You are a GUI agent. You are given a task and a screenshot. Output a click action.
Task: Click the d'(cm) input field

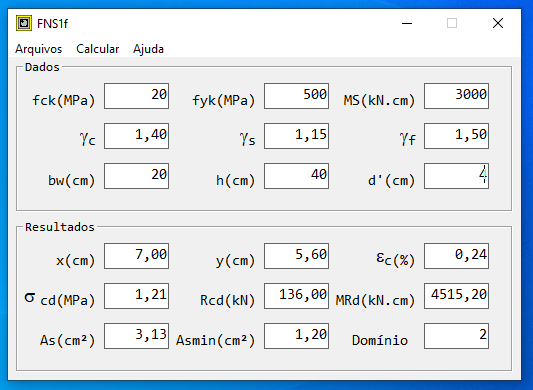pyautogui.click(x=456, y=176)
